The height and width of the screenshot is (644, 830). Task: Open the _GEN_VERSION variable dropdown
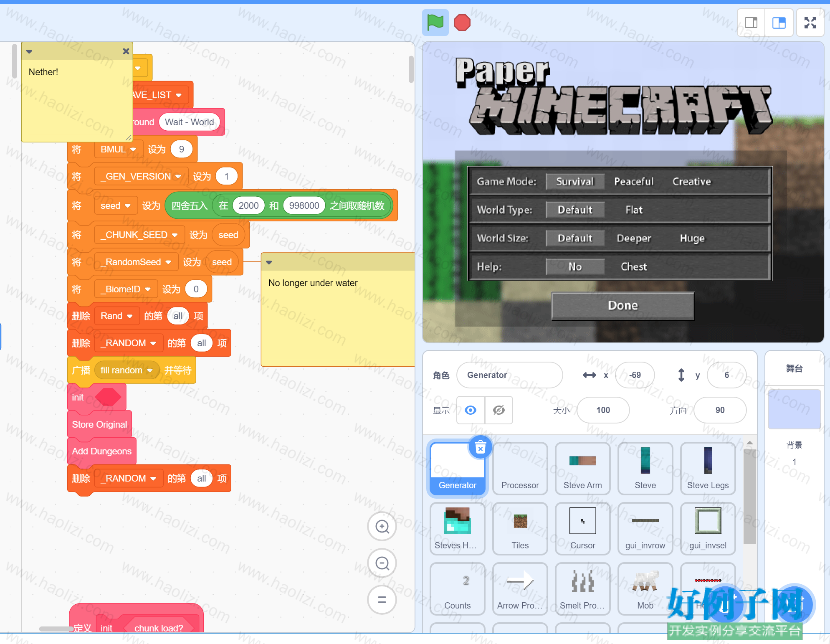tap(141, 176)
